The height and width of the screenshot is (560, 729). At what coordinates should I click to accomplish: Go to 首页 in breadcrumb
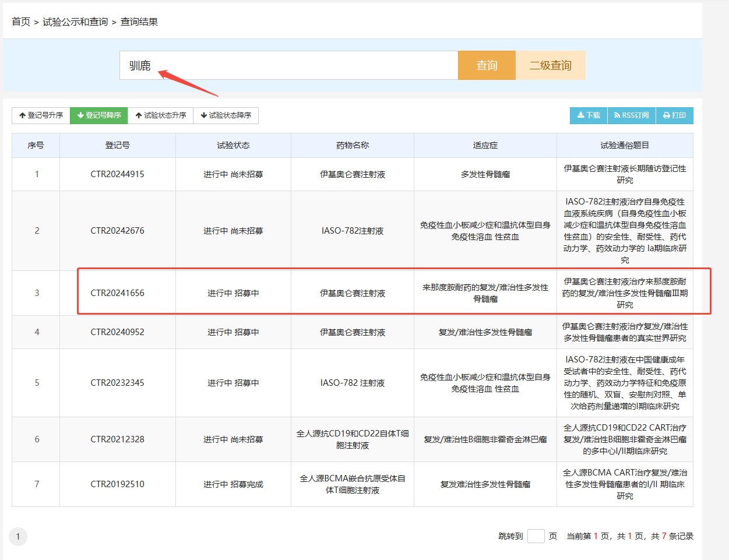(21, 22)
